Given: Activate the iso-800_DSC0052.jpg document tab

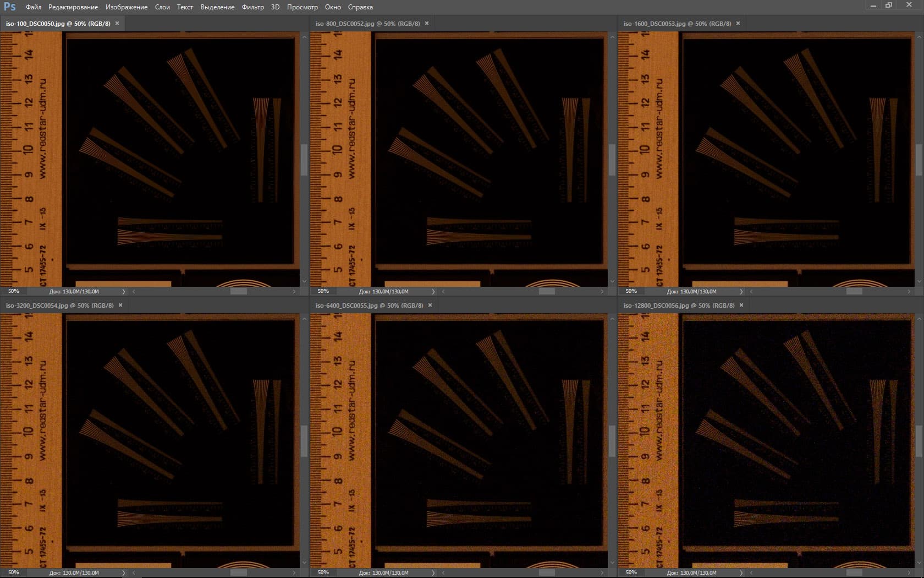Looking at the screenshot, I should click(368, 24).
